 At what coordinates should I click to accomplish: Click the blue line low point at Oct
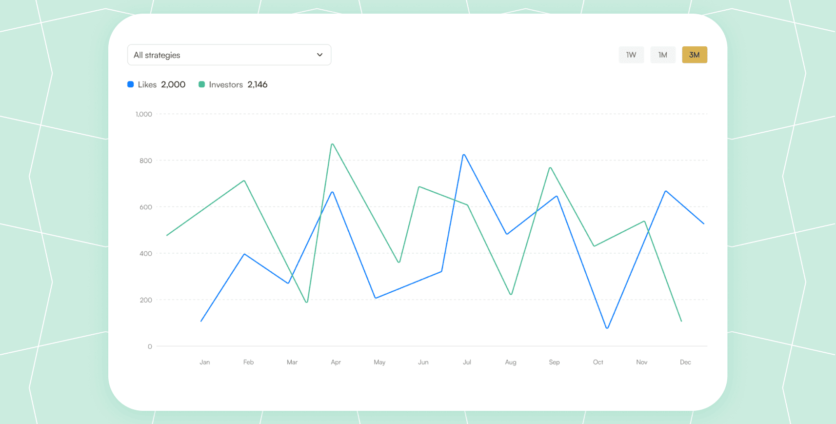[607, 328]
